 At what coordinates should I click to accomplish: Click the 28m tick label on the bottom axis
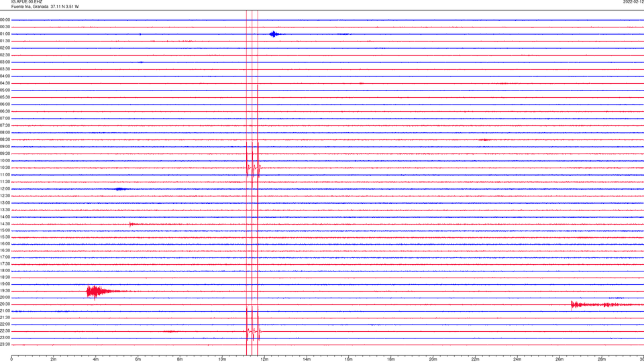point(602,359)
